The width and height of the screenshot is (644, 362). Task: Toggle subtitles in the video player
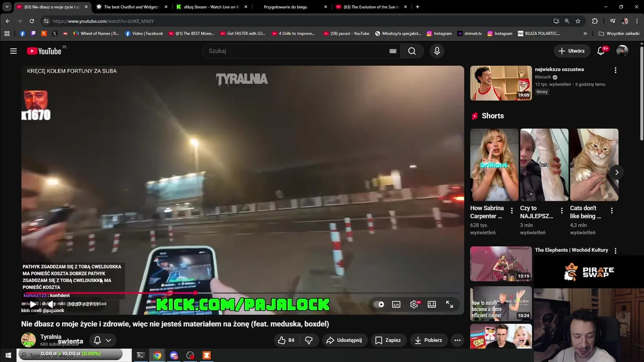(x=396, y=304)
